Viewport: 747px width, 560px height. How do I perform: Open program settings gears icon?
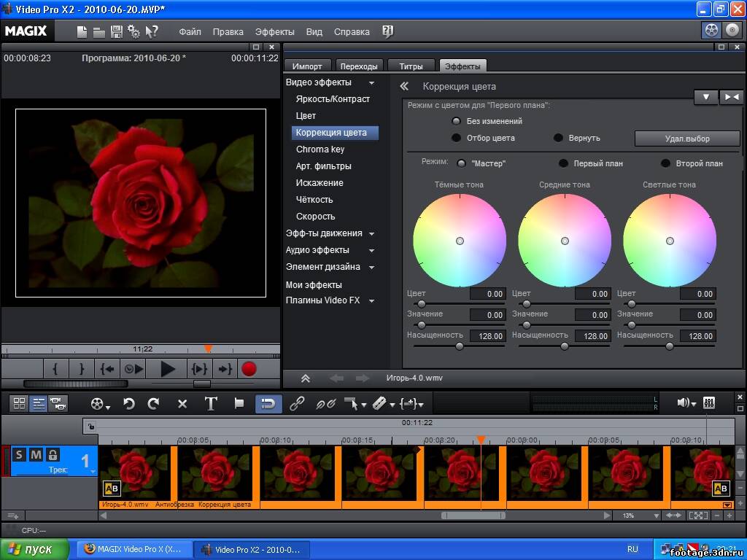point(134,32)
